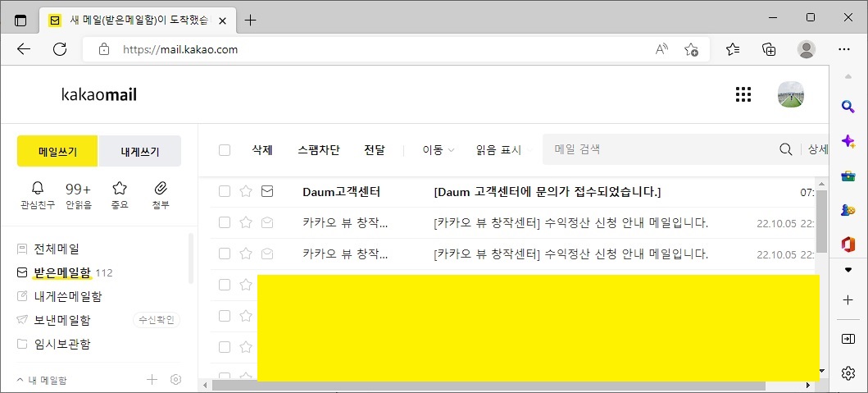868x393 pixels.
Task: Open the profile picture menu in kakaomail
Action: [x=791, y=95]
